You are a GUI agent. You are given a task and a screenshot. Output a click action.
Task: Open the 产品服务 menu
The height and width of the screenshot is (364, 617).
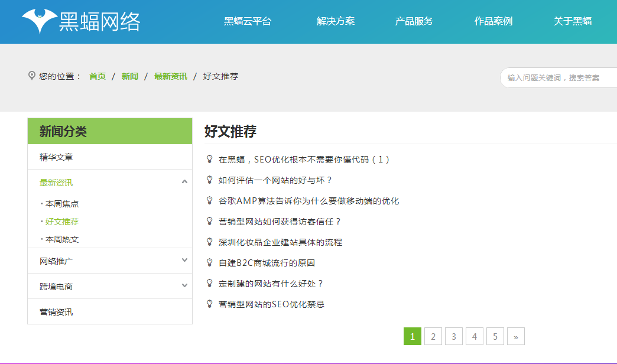pos(414,20)
